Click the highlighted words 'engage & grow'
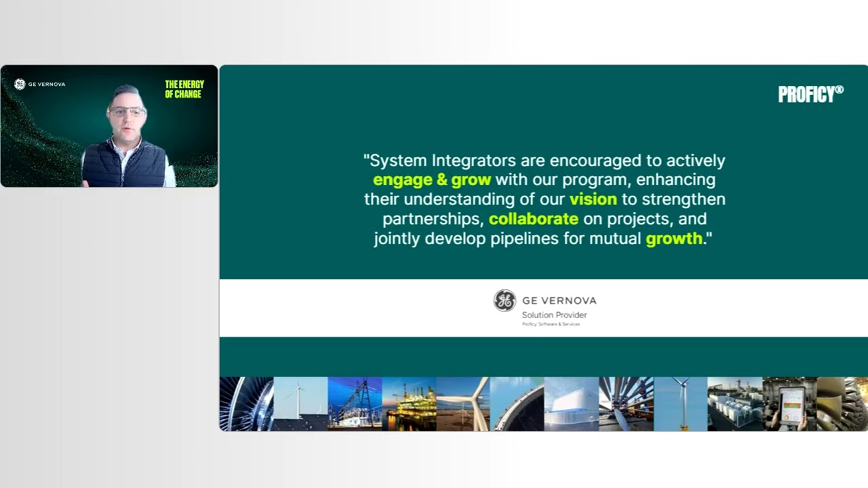 432,180
